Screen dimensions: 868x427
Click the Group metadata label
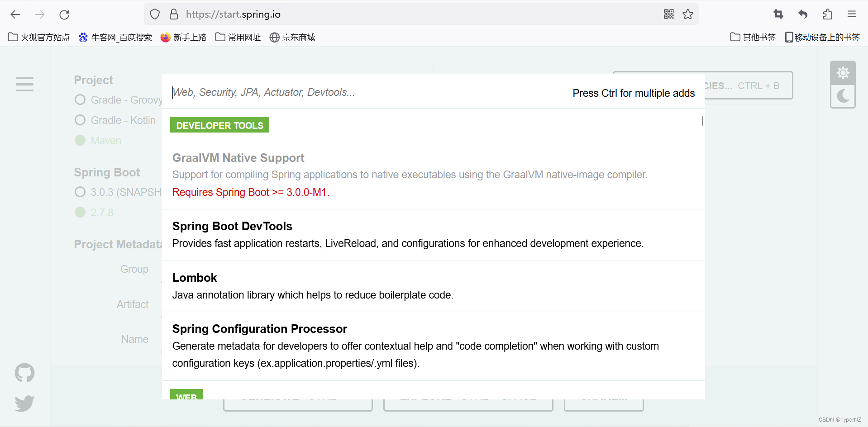tap(134, 269)
